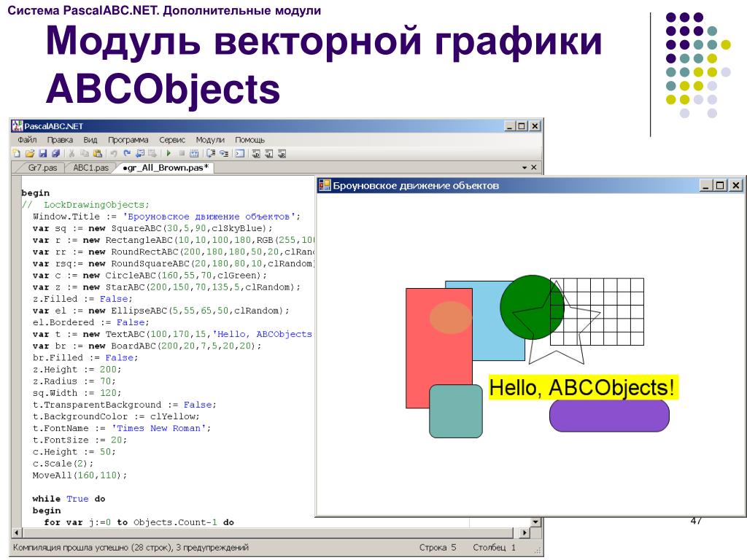Undo the last edit via toolbar arrow
747x560 pixels.
pyautogui.click(x=114, y=153)
